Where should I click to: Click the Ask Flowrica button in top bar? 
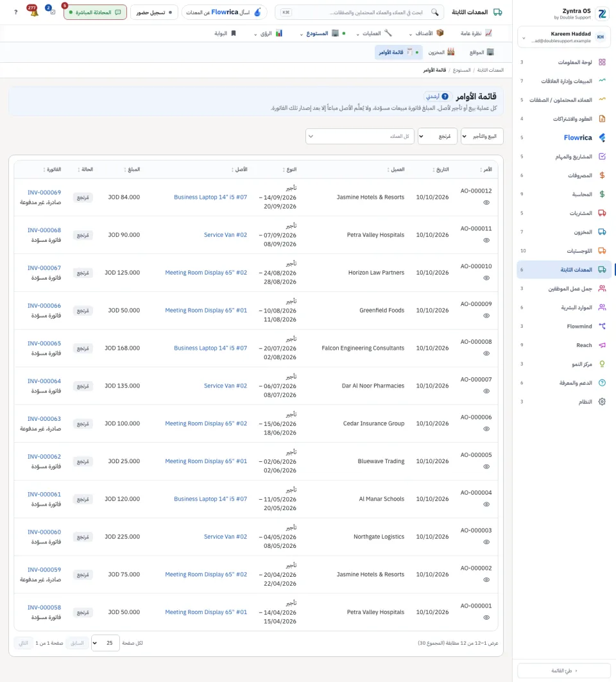224,12
